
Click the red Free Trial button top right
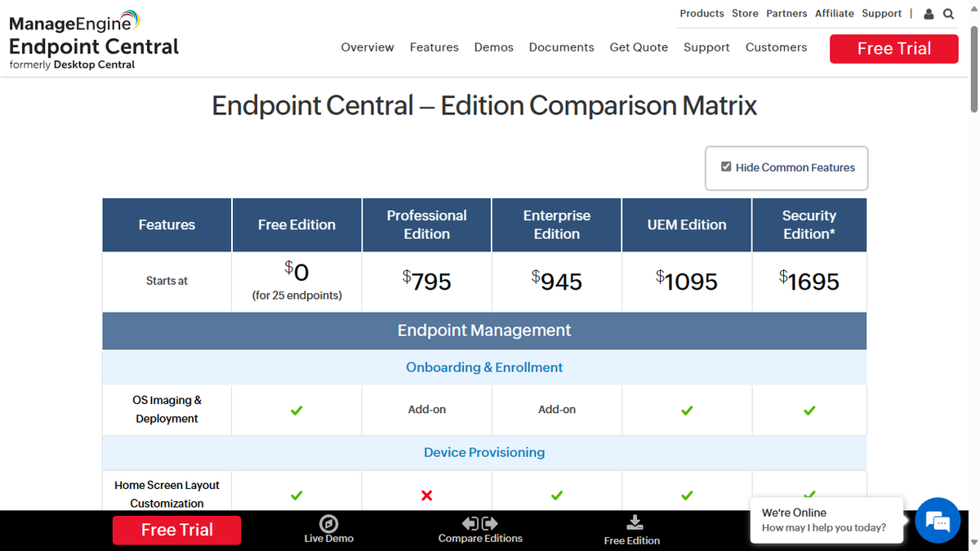click(x=893, y=49)
